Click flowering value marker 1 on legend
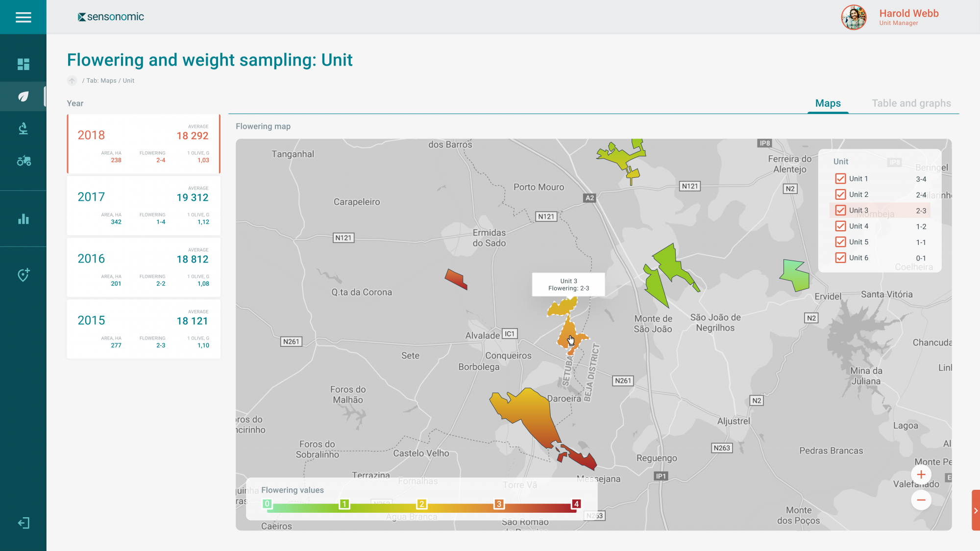Image resolution: width=980 pixels, height=551 pixels. [344, 504]
